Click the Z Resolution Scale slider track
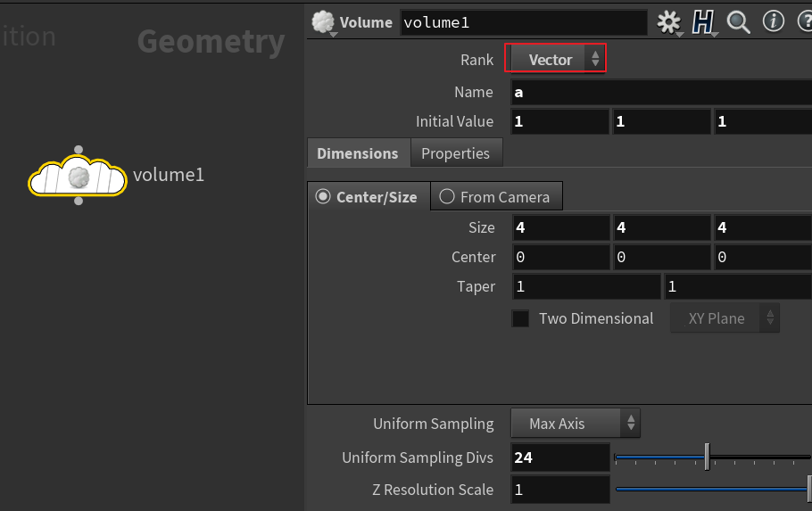 coord(713,490)
